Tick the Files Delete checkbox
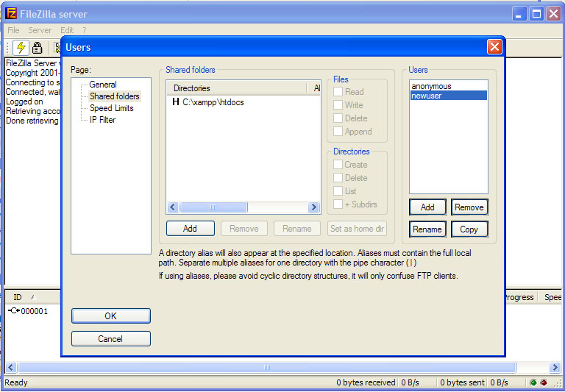 click(x=338, y=118)
